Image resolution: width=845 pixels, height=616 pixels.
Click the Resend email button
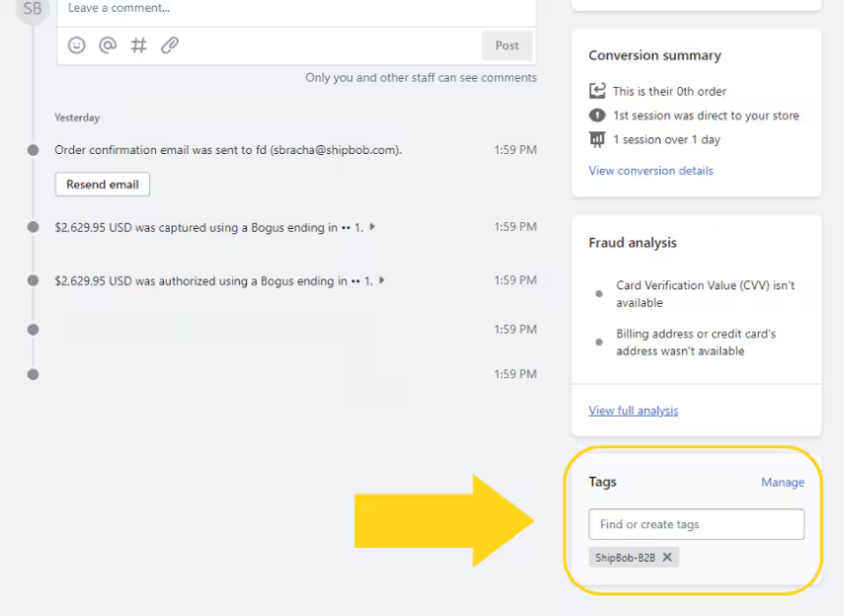102,184
